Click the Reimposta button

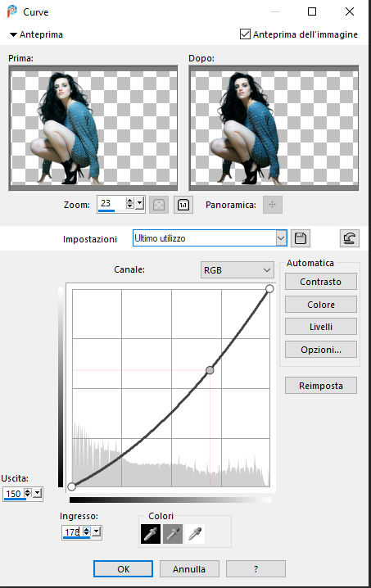point(321,386)
